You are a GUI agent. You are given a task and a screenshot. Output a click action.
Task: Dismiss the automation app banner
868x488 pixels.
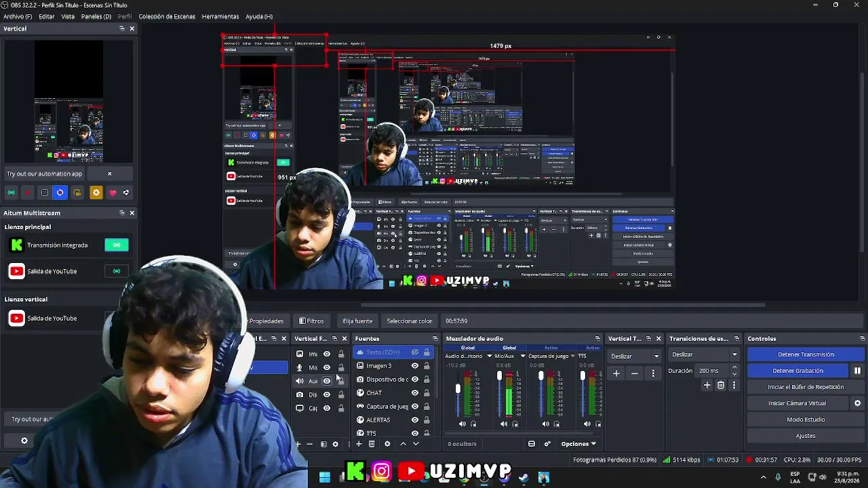point(109,174)
